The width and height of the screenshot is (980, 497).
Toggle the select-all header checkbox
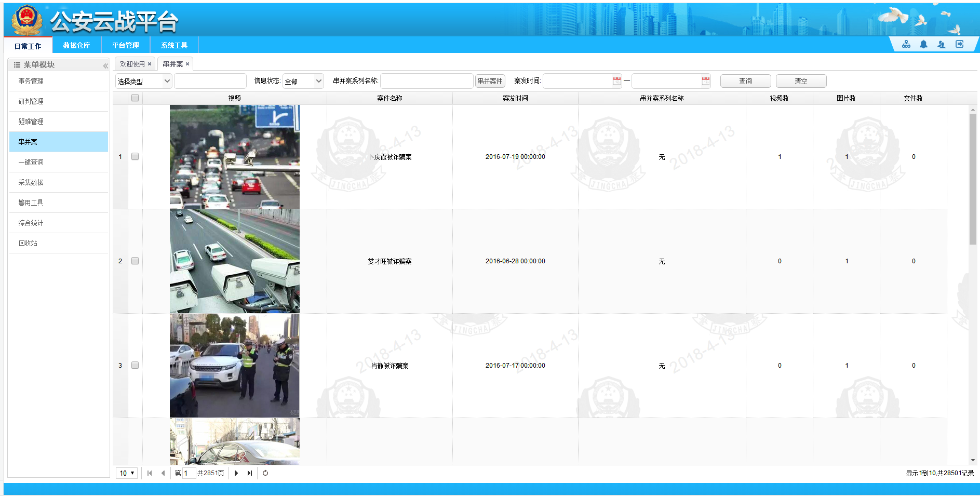pos(135,98)
